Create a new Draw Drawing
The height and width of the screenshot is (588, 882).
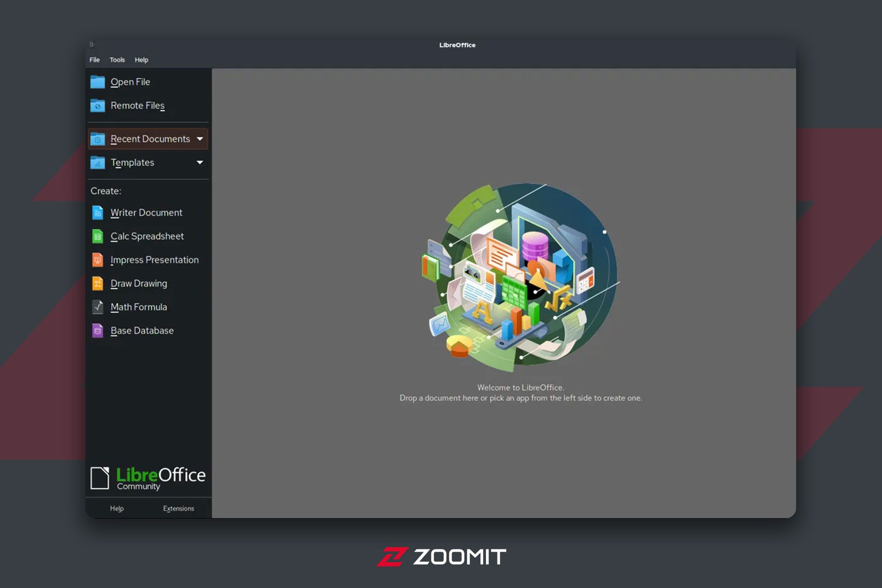[x=139, y=284]
